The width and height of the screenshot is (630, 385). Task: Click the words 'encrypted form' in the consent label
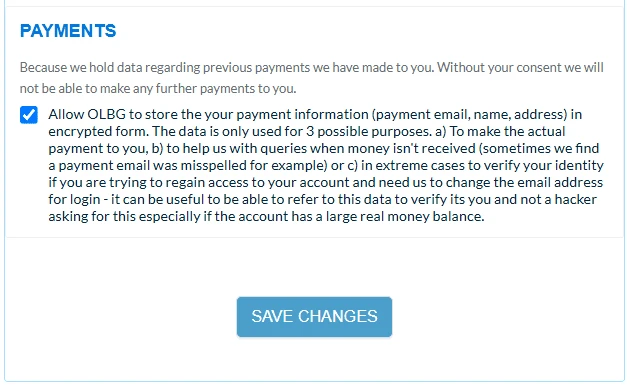[x=98, y=132]
